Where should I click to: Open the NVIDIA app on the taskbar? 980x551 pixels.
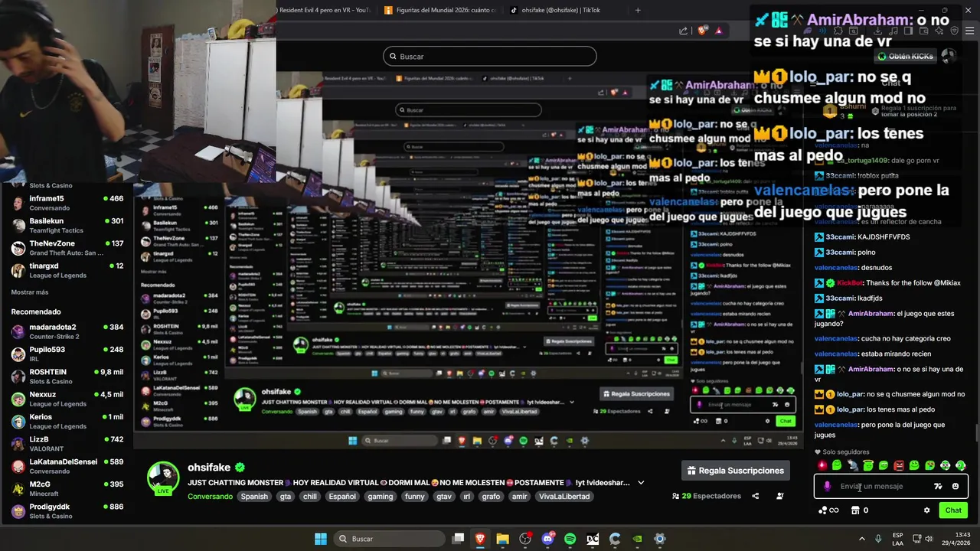coord(637,539)
